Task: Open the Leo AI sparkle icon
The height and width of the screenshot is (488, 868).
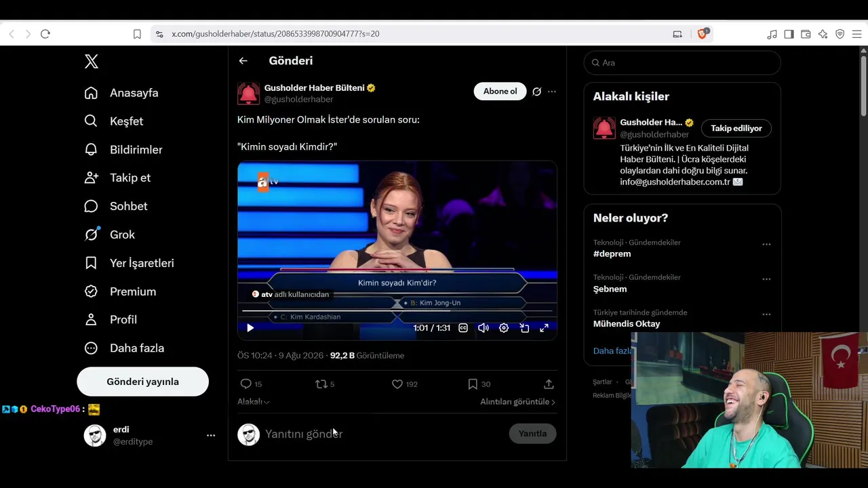Action: point(823,34)
